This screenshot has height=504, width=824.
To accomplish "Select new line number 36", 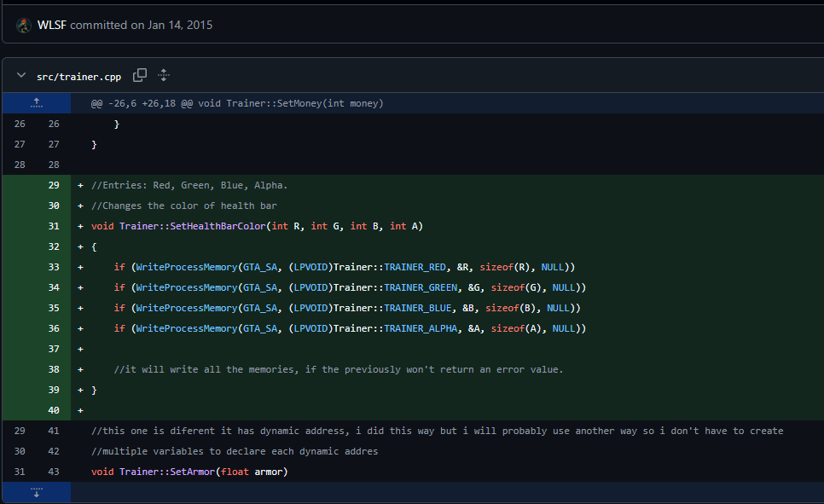I will [54, 328].
